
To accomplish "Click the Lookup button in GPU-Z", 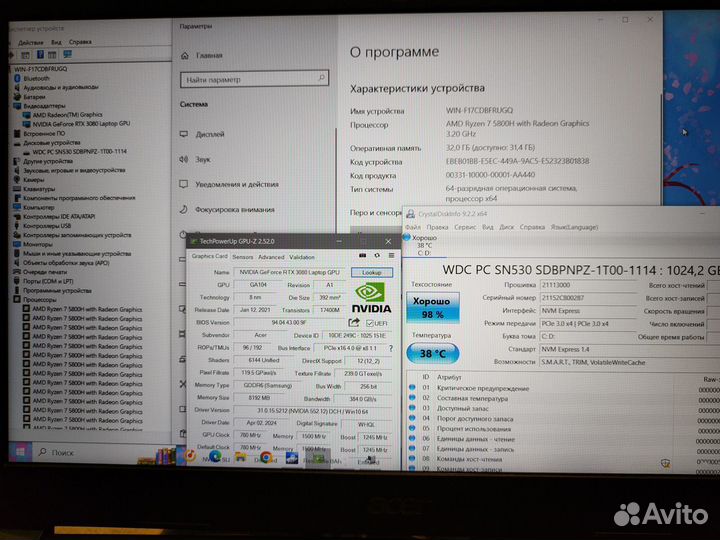I will coord(371,272).
